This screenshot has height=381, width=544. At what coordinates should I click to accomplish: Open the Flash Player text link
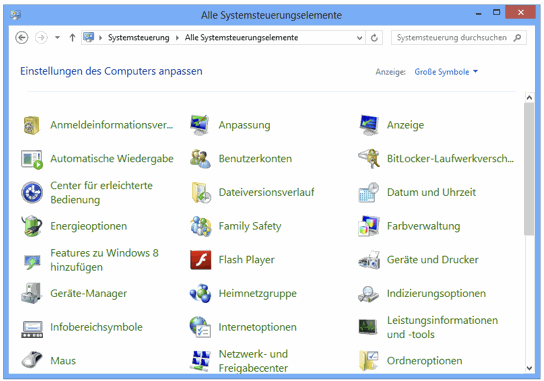click(x=246, y=260)
